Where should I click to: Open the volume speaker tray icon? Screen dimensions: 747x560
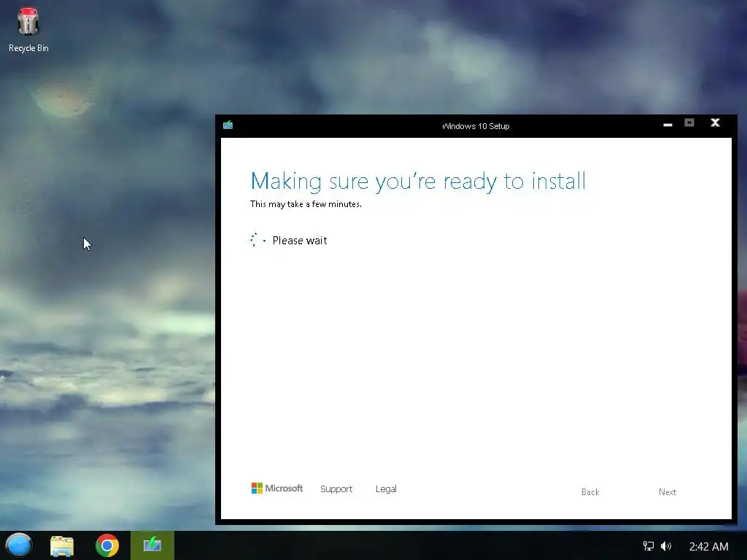(x=666, y=546)
